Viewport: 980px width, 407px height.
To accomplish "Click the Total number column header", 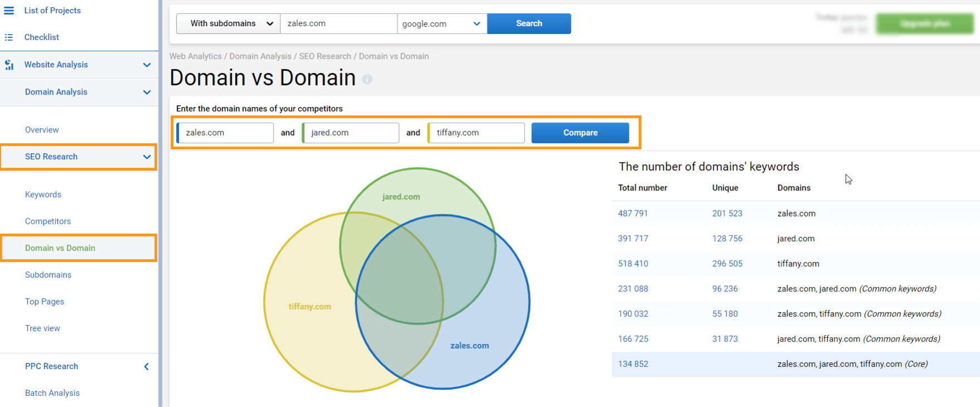I will tap(642, 188).
